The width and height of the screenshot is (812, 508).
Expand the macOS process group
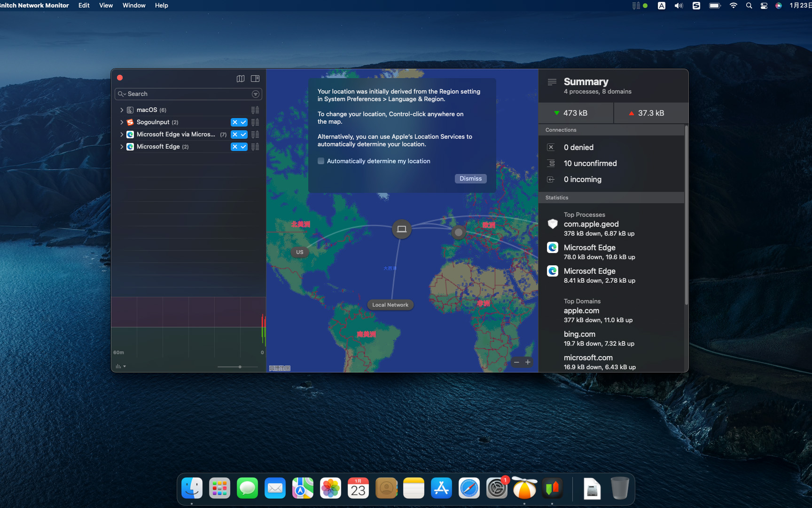pyautogui.click(x=121, y=110)
